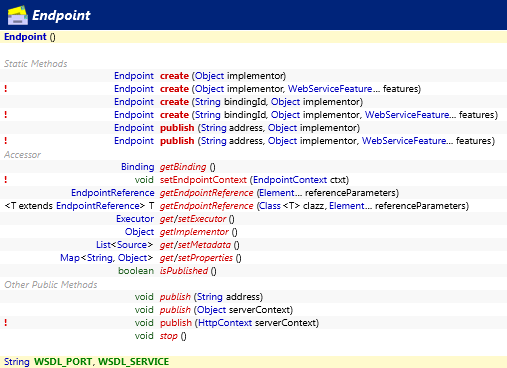Click the red exclamation mark beside create(String bindingId, Object implementor, WebServiceFeature... features)
This screenshot has width=507, height=368.
[6, 115]
